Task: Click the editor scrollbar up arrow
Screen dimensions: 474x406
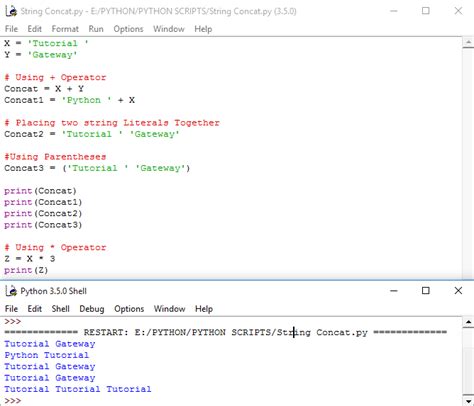Action: coord(468,42)
